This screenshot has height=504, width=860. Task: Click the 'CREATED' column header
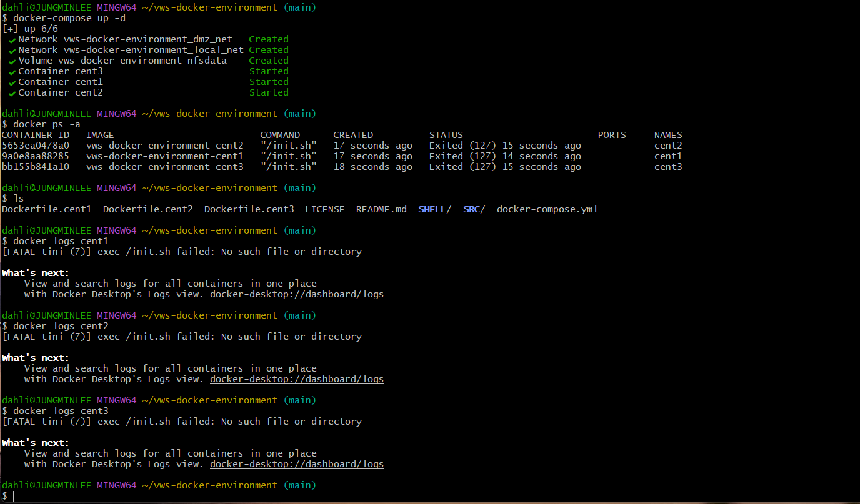[x=353, y=135]
